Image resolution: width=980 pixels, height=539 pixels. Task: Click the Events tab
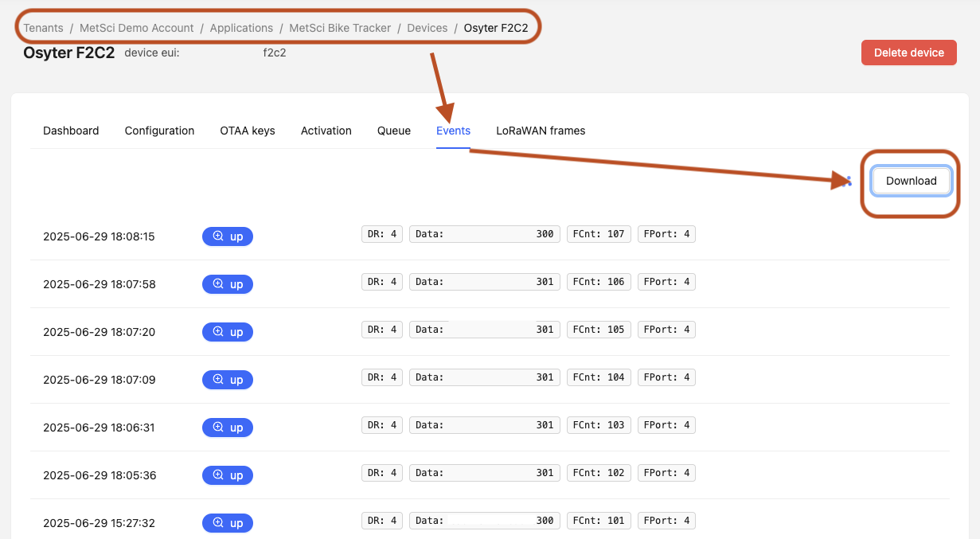pyautogui.click(x=453, y=131)
